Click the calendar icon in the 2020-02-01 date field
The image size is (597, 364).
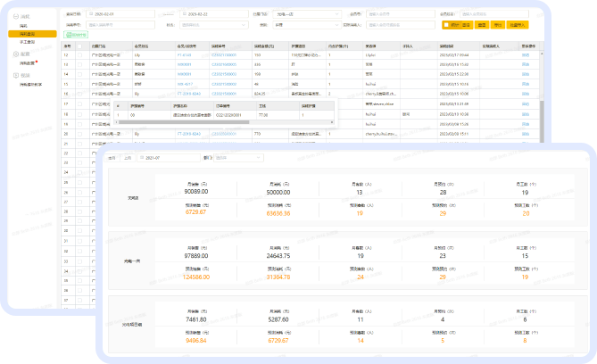(x=91, y=14)
